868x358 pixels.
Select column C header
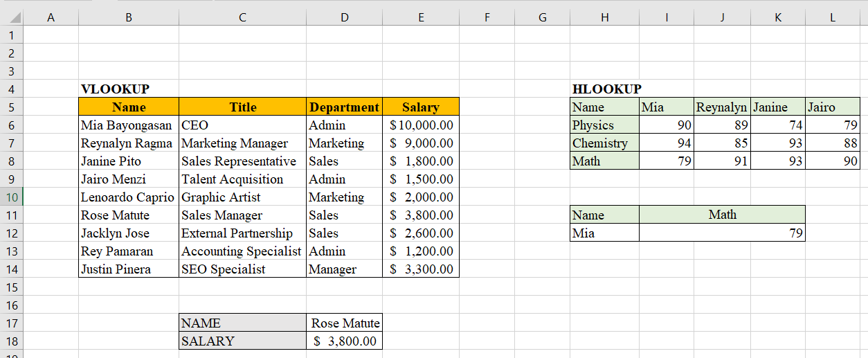tap(242, 18)
